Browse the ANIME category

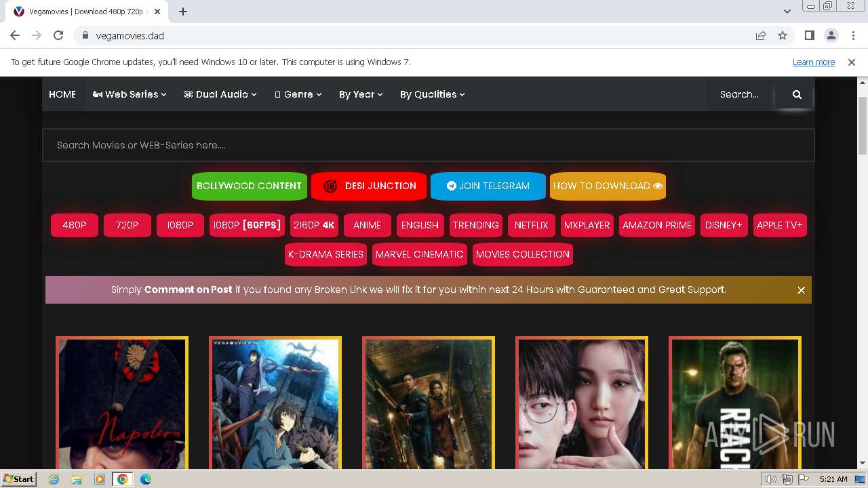point(368,225)
